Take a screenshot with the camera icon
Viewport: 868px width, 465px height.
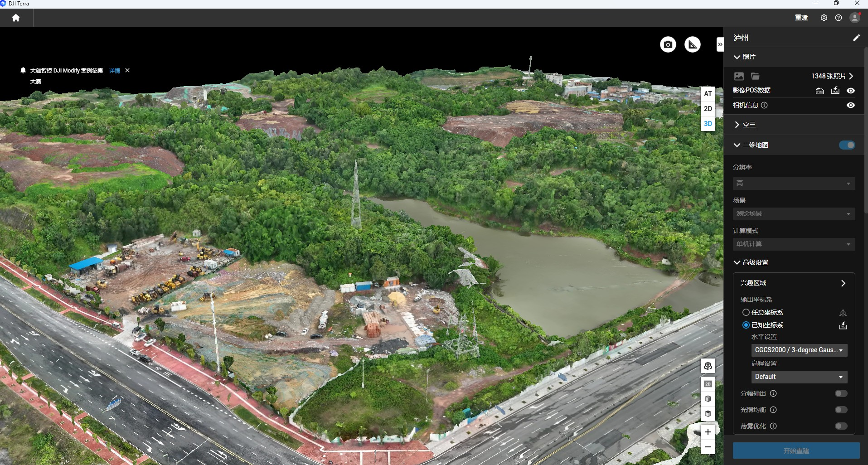pos(668,44)
